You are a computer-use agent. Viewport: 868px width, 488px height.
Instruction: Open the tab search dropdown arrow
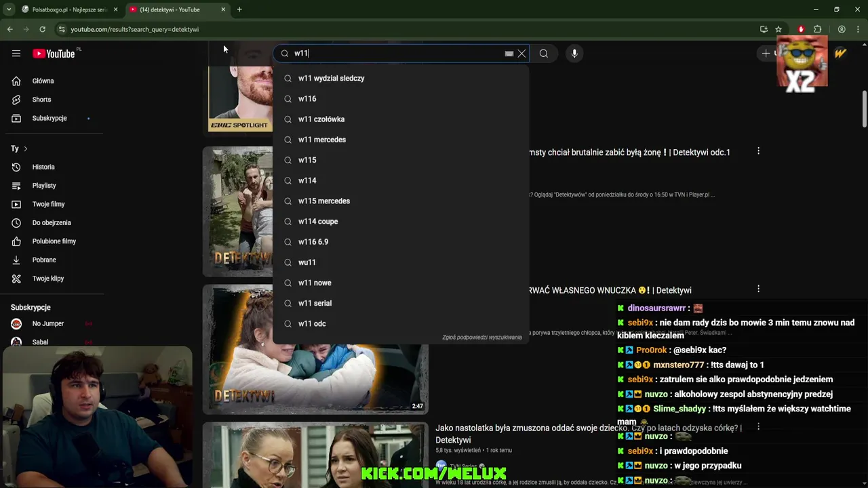(x=9, y=9)
